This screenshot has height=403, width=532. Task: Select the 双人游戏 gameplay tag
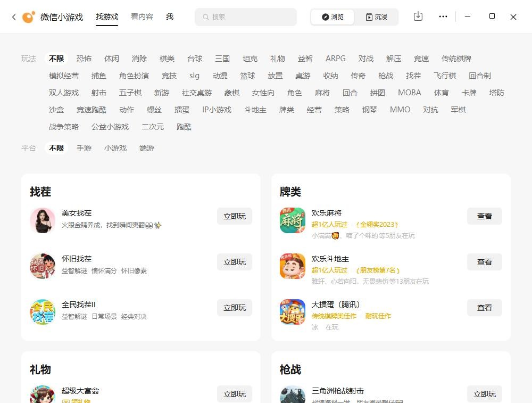(64, 93)
